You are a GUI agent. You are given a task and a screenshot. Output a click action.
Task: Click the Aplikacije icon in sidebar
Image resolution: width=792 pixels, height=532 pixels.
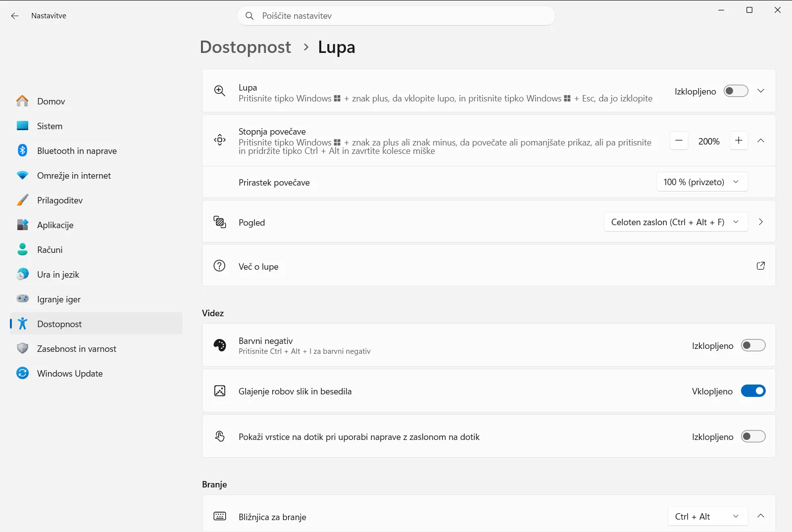(22, 225)
